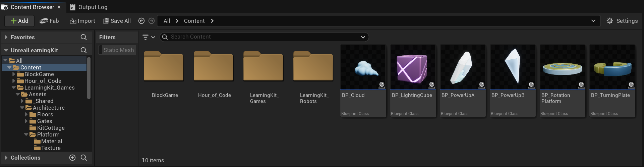This screenshot has width=644, height=167.
Task: Select the Content folder in tree
Action: click(44, 67)
